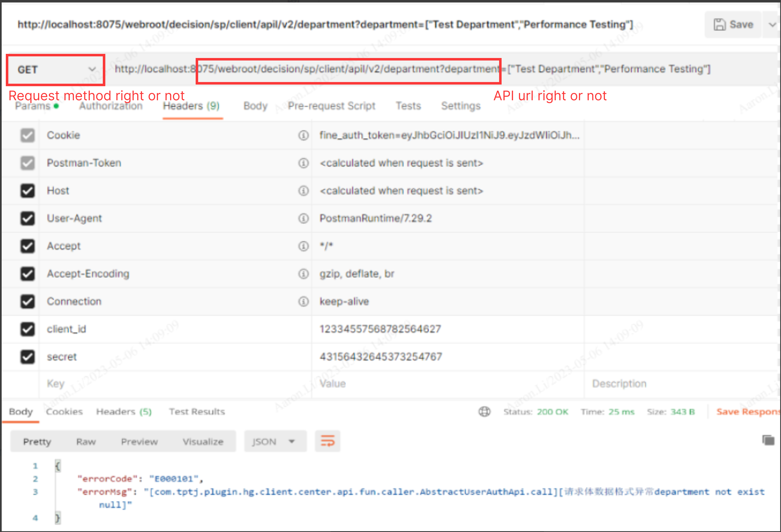Click the info icon for Connection header
Screen dimensions: 781x532
(x=303, y=302)
